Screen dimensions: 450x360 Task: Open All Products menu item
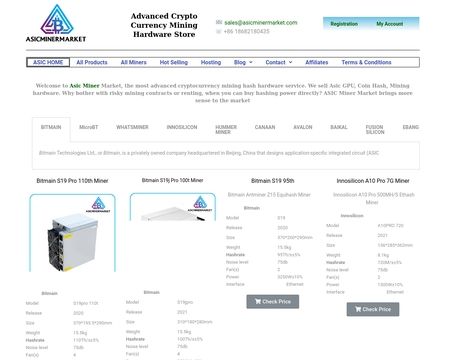[92, 62]
